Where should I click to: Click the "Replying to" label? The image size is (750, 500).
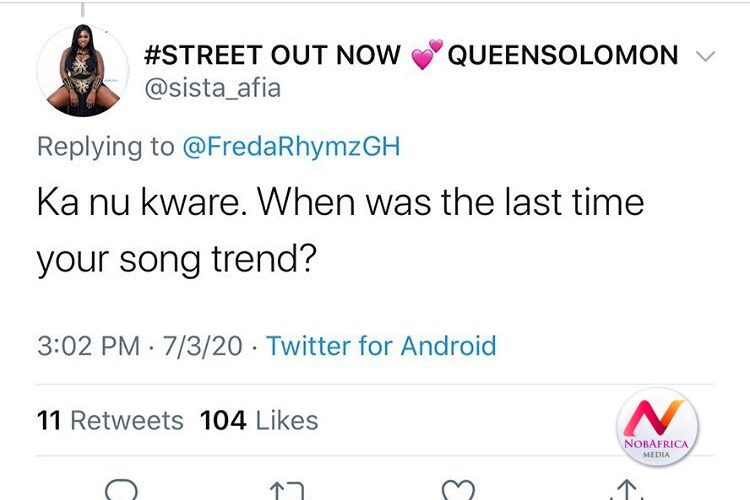104,146
